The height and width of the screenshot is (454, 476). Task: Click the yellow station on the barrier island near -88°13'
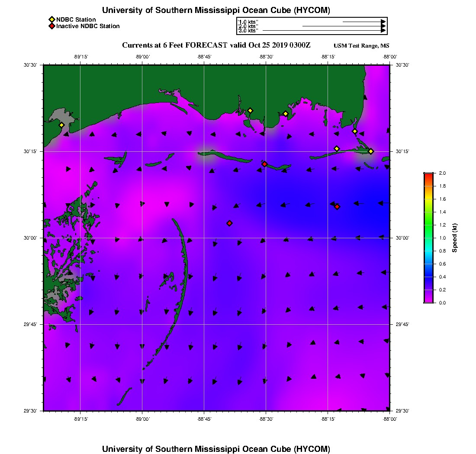point(337,149)
